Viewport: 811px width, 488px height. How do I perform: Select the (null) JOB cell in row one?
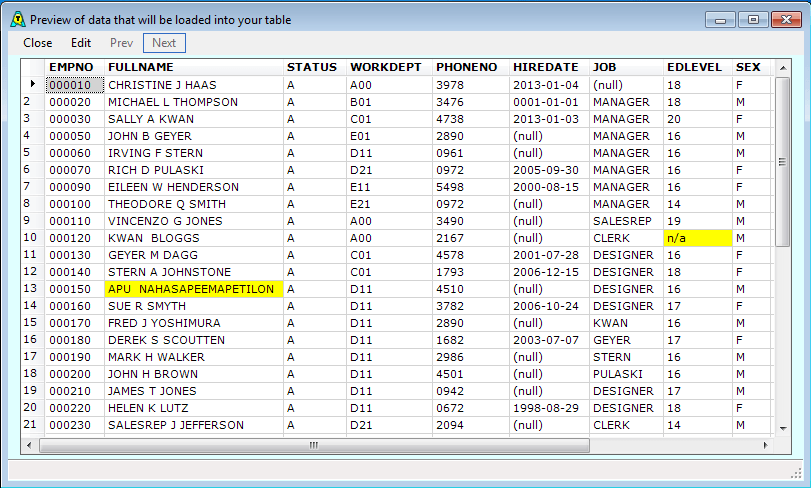[626, 85]
